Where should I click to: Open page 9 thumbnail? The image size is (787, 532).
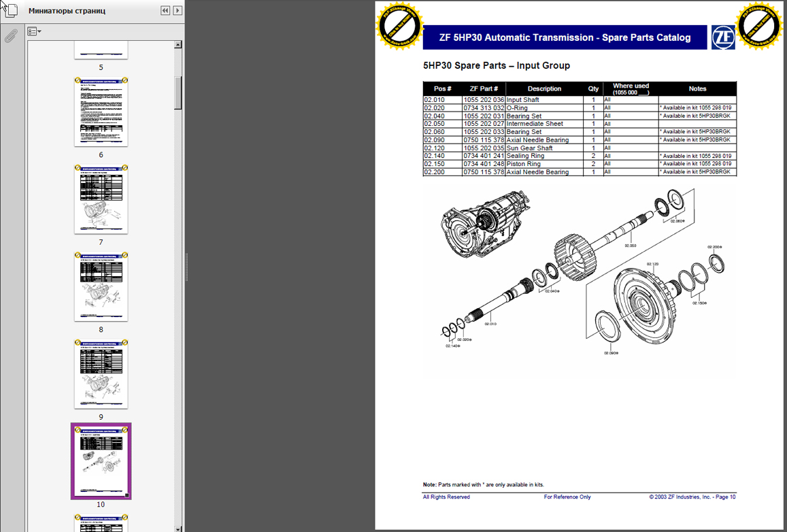(x=101, y=375)
